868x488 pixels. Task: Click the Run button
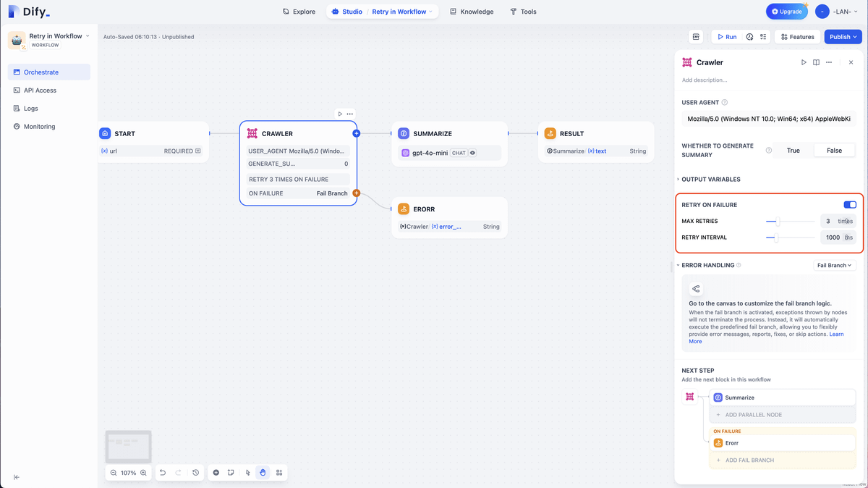pos(726,37)
